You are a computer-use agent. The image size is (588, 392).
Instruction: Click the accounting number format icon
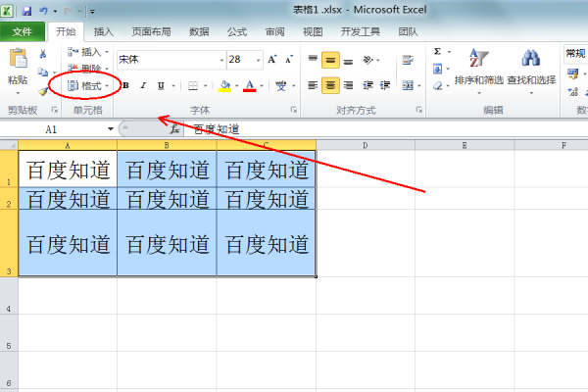[572, 73]
